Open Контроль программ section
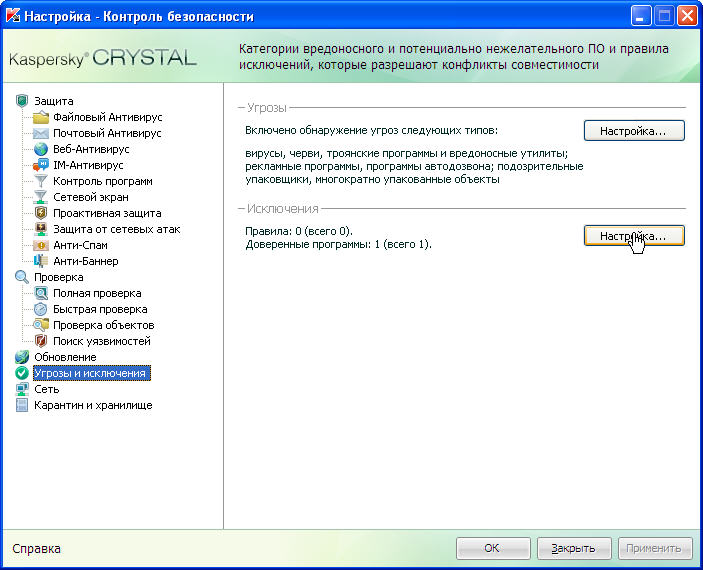703x570 pixels. point(103,181)
